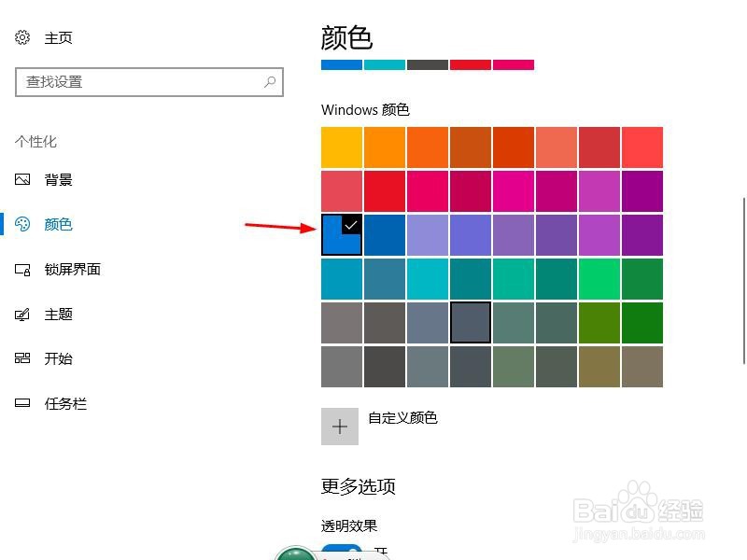Select the yellow gold swatch in Windows 颜色
This screenshot has height=560, width=747.
[x=342, y=147]
